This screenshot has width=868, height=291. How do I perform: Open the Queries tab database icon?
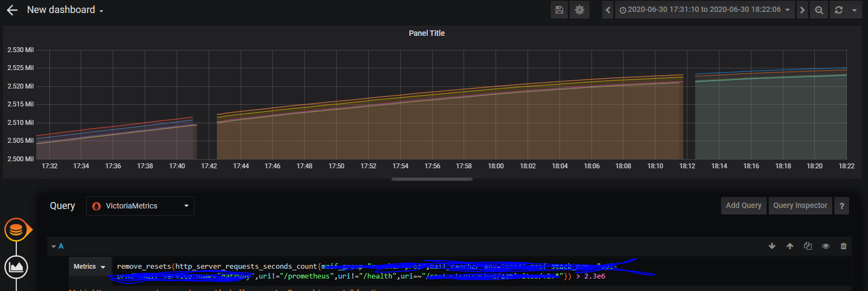(16, 230)
